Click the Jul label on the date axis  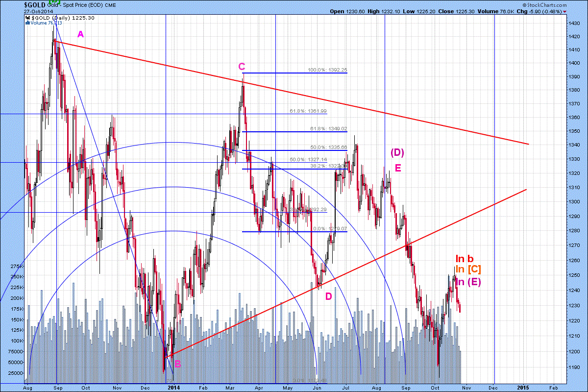coord(345,387)
